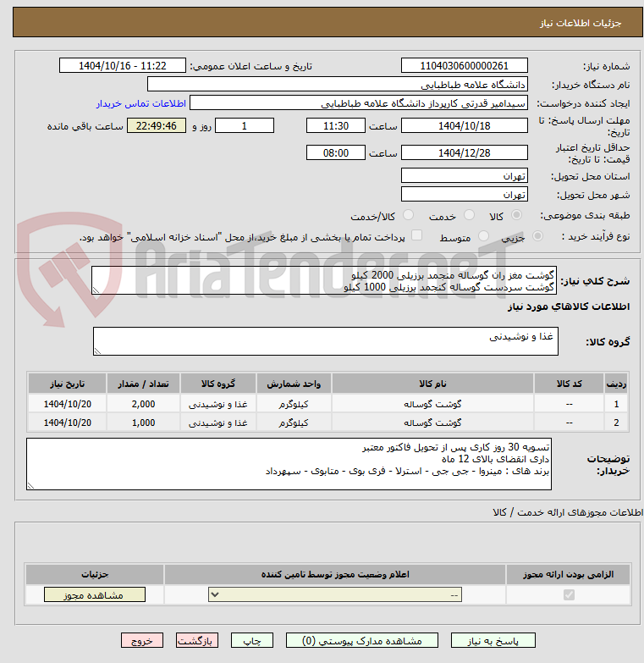The width and height of the screenshot is (644, 663).
Task: Click the تعداد / مقدار column header
Action: [143, 384]
